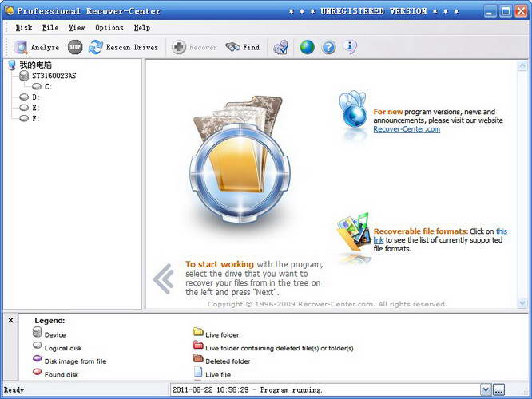
Task: Click the scroll down arrow in welcome pane
Action: [x=522, y=302]
